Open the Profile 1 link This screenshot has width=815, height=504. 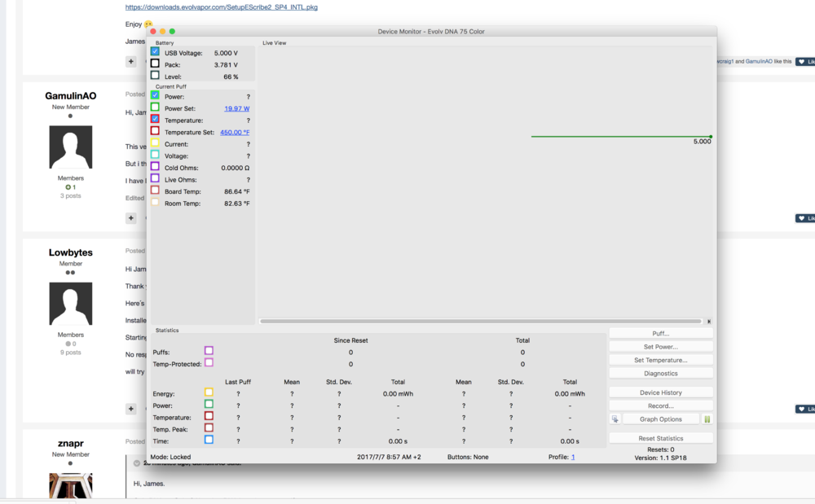573,458
